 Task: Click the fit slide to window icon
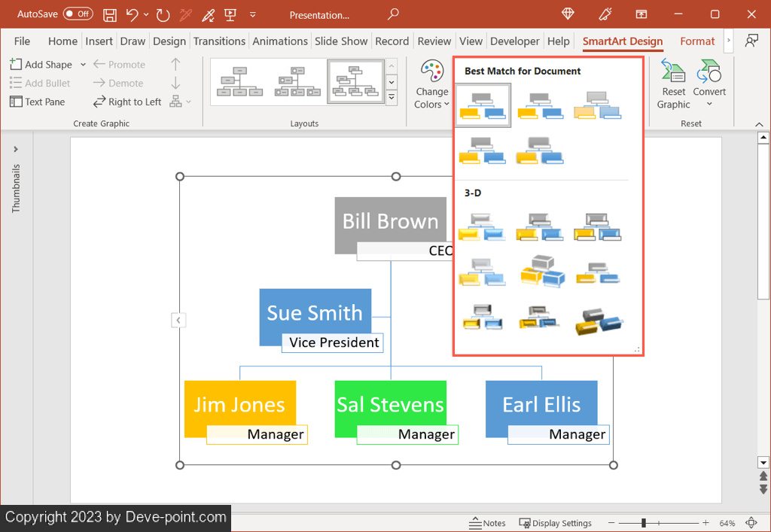point(751,523)
